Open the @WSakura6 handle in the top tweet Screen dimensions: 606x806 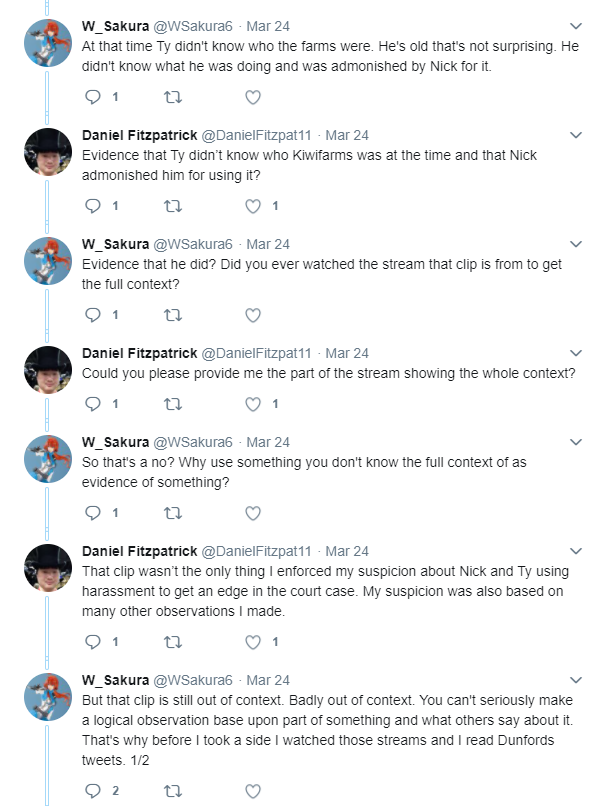click(193, 26)
